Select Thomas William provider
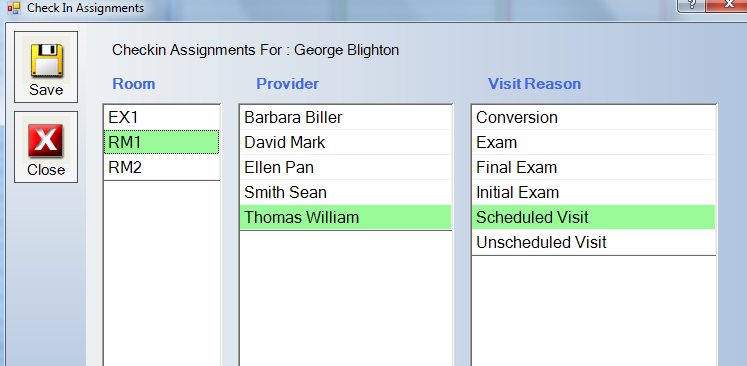Image resolution: width=747 pixels, height=366 pixels. [x=345, y=217]
